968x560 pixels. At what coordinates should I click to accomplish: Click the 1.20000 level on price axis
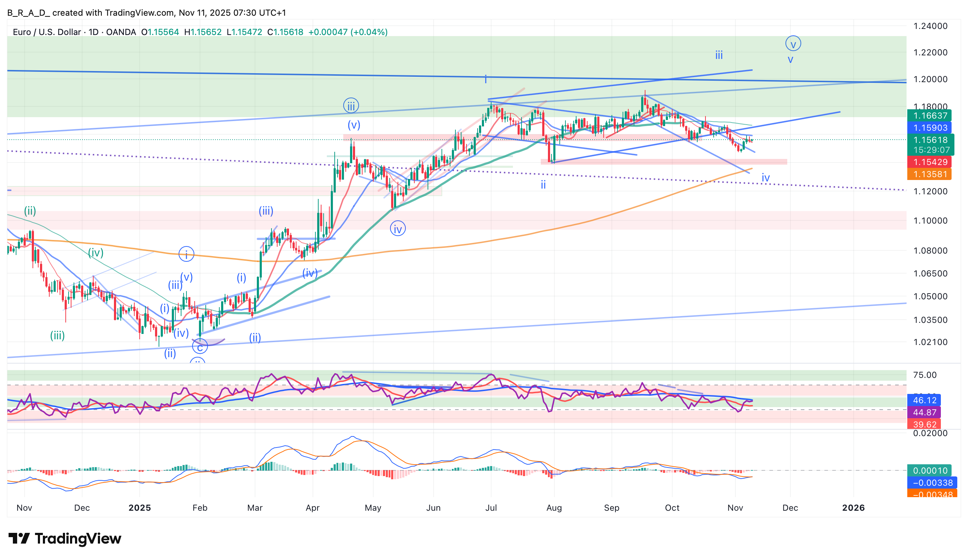(x=930, y=79)
